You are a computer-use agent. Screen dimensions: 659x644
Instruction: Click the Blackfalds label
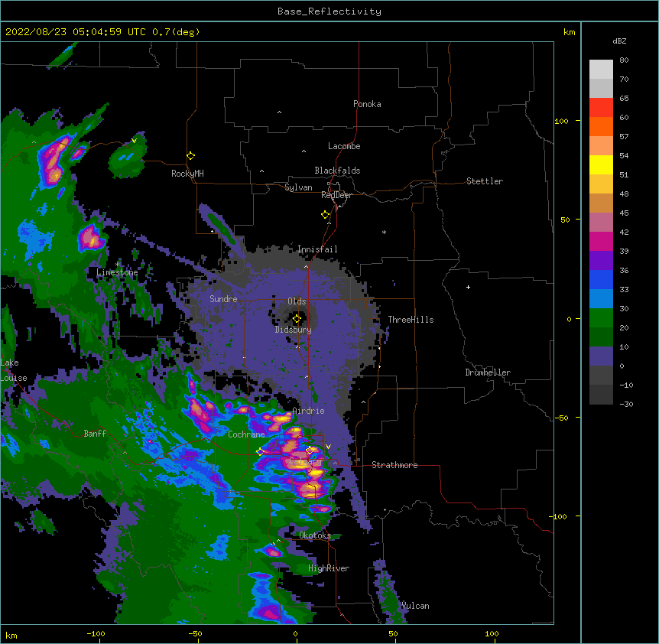(x=337, y=171)
